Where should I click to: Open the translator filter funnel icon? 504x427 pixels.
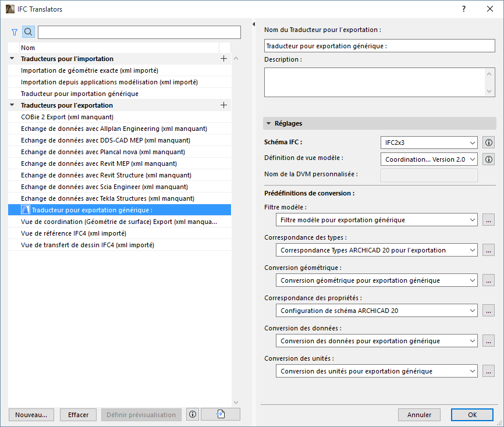tap(14, 32)
